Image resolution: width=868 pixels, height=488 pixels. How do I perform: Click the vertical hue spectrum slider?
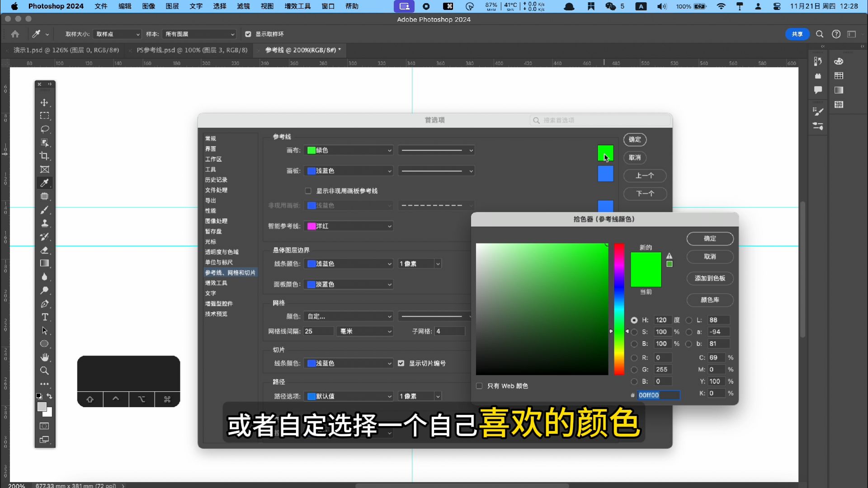coord(619,309)
